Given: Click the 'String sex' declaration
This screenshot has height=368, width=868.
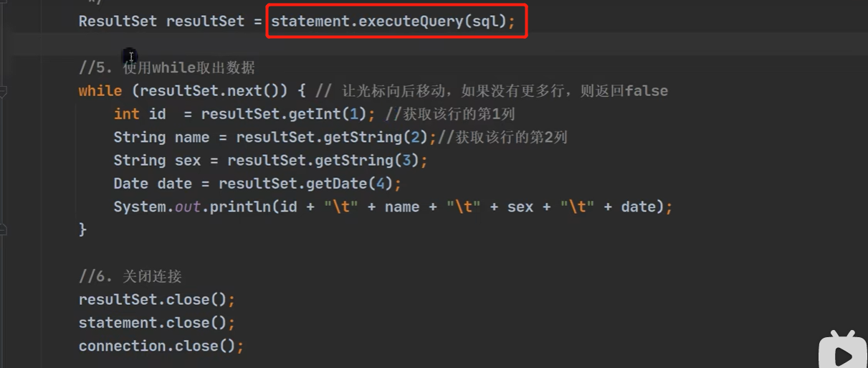Looking at the screenshot, I should (157, 161).
